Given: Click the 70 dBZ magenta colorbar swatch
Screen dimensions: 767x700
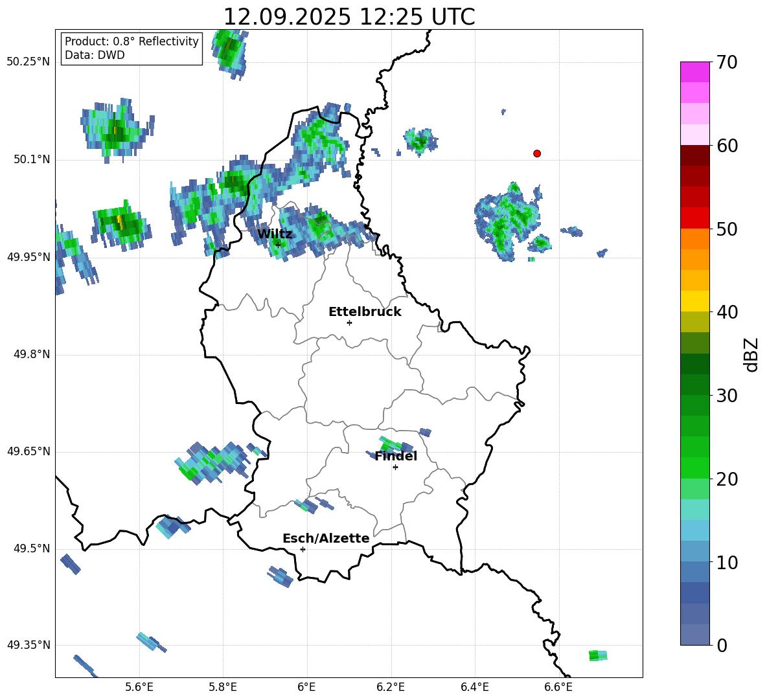Looking at the screenshot, I should pyautogui.click(x=694, y=72).
